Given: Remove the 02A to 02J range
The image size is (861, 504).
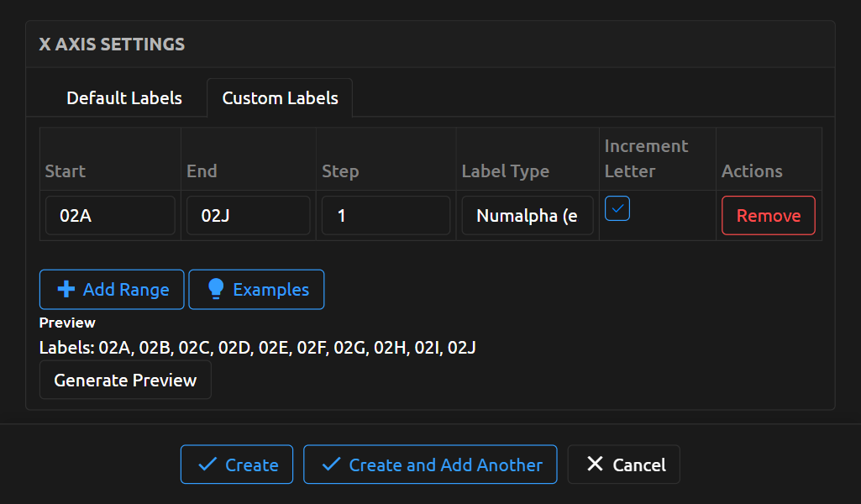Looking at the screenshot, I should tap(768, 216).
